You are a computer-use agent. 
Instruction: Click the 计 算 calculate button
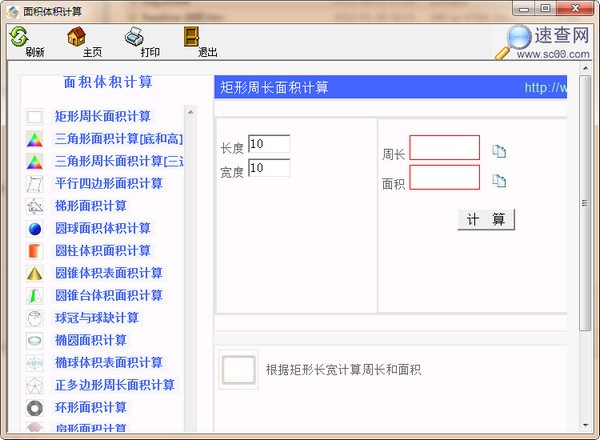[x=486, y=220]
